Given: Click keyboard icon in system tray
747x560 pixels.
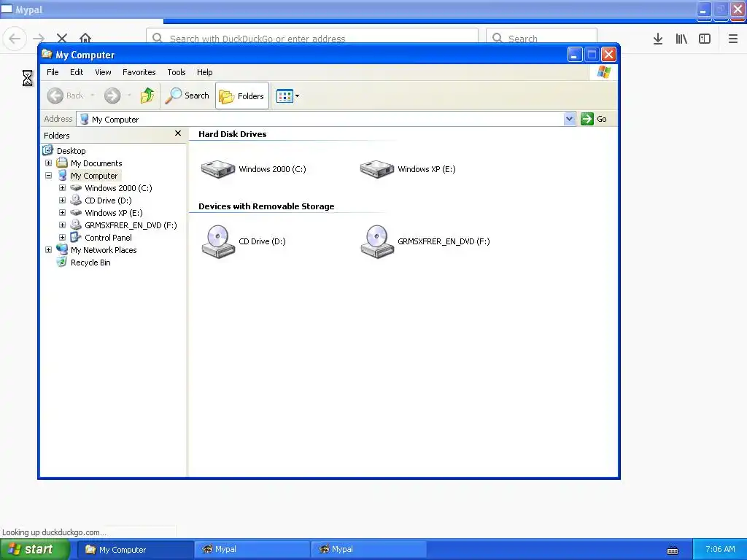Looking at the screenshot, I should [x=673, y=551].
